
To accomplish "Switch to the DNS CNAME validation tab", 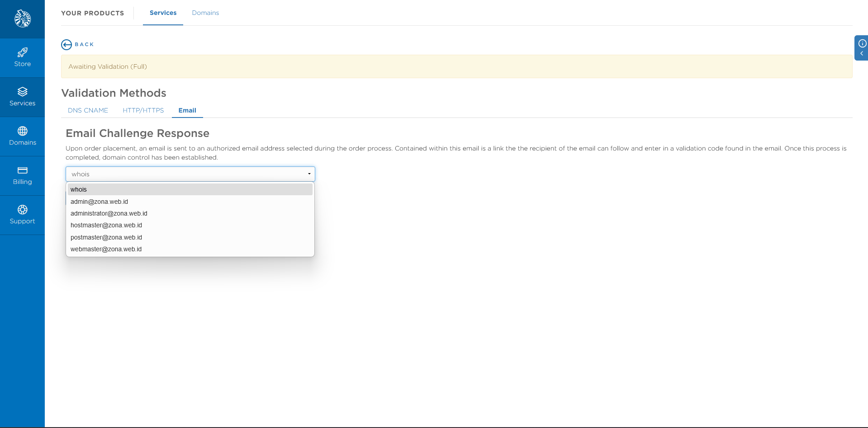I will 88,110.
